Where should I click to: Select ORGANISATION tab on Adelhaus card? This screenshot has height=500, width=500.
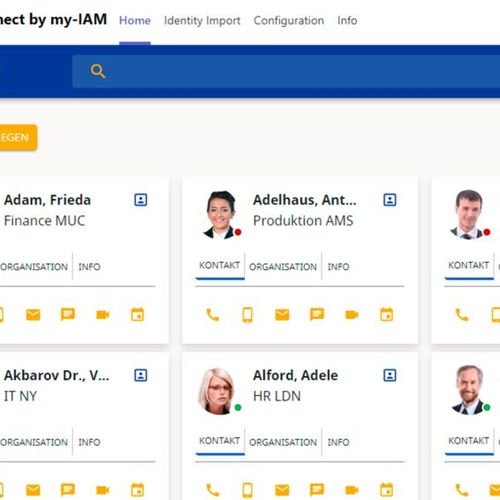pyautogui.click(x=283, y=267)
